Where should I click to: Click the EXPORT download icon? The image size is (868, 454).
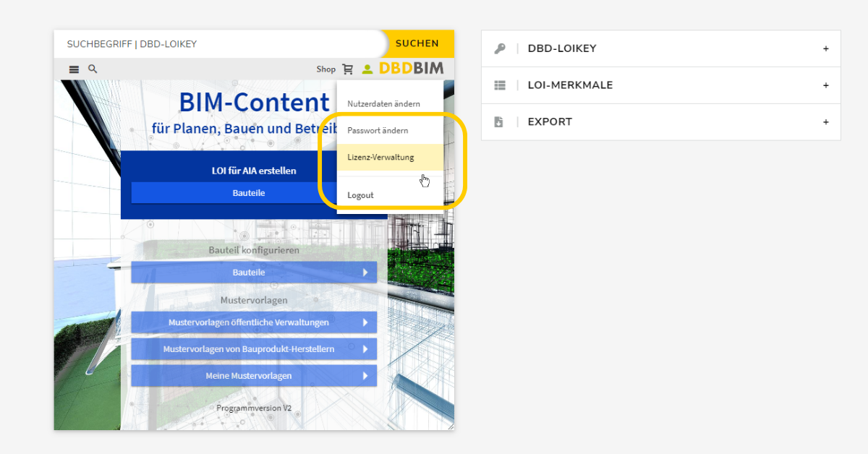point(499,122)
